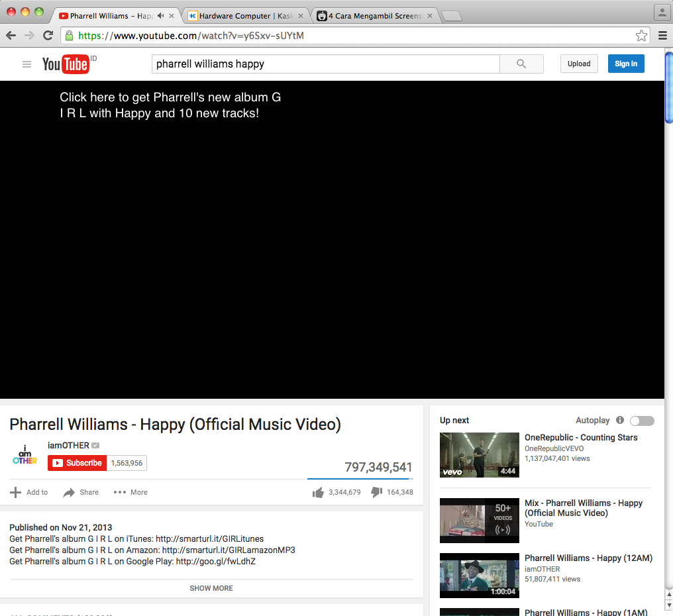The width and height of the screenshot is (673, 616).
Task: Click the video title heading
Action: coord(175,424)
